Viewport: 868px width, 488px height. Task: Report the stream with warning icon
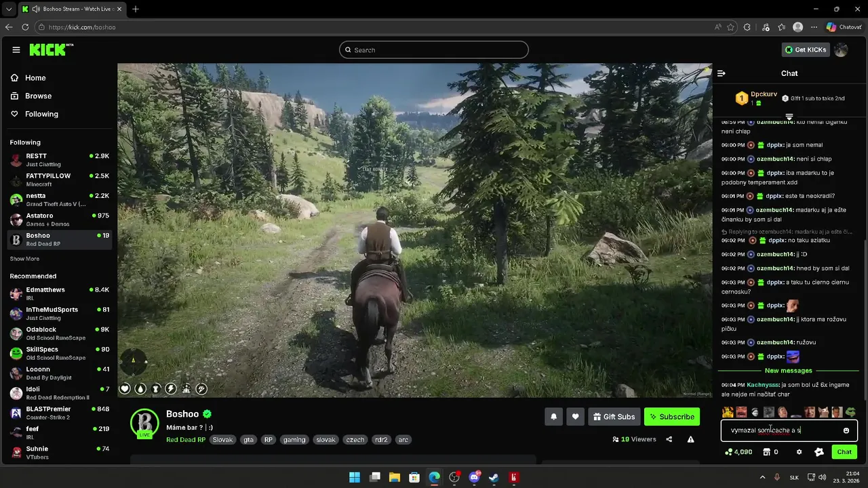point(690,439)
